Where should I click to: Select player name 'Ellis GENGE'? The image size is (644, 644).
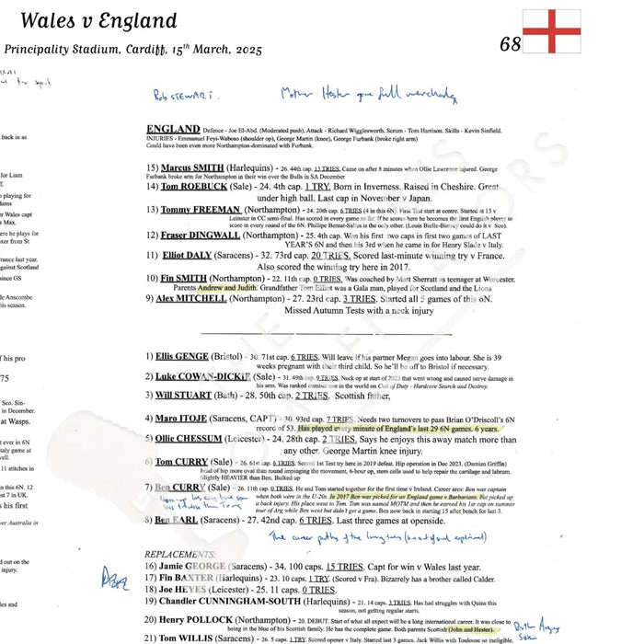pos(182,357)
